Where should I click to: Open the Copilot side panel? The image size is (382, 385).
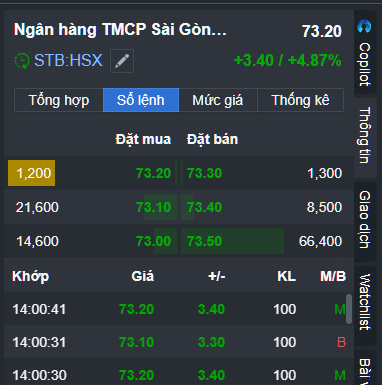point(365,53)
